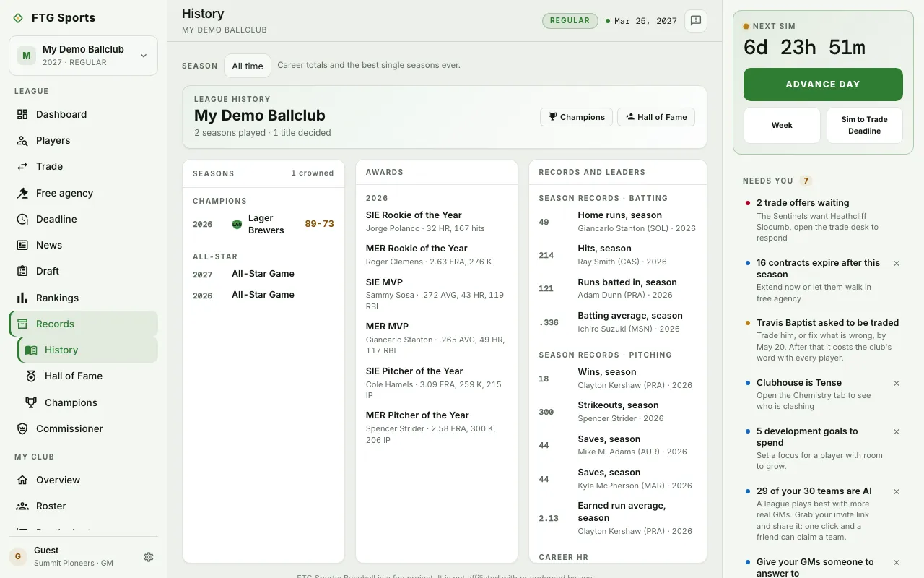Image resolution: width=924 pixels, height=578 pixels.
Task: Open Deadline clock icon
Action: point(22,219)
